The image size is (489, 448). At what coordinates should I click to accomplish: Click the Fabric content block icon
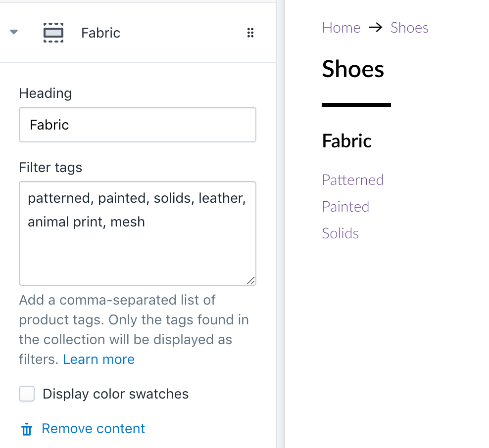53,33
